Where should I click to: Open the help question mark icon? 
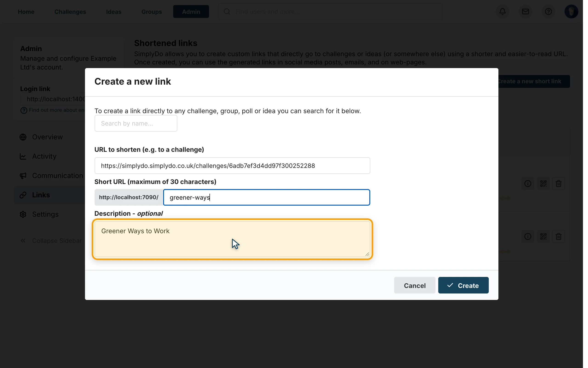coord(548,11)
